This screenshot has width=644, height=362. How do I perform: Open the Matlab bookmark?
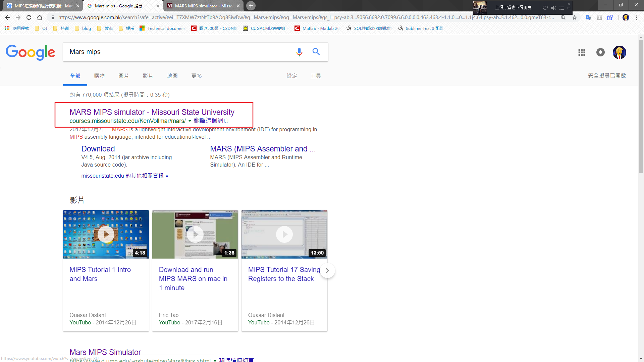[317, 29]
